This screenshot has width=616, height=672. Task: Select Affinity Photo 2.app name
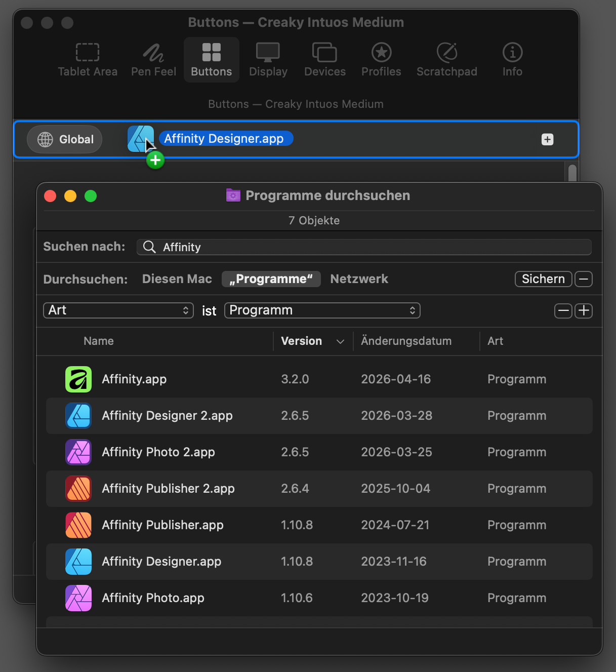click(158, 452)
